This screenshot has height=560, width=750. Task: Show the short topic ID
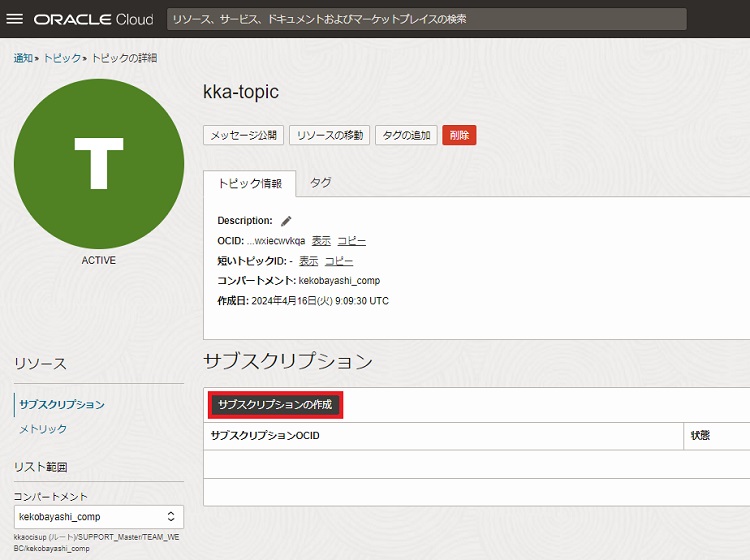pyautogui.click(x=309, y=261)
